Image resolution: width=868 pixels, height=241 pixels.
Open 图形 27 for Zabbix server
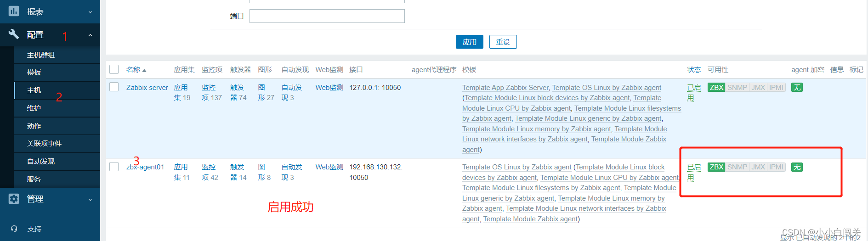266,92
